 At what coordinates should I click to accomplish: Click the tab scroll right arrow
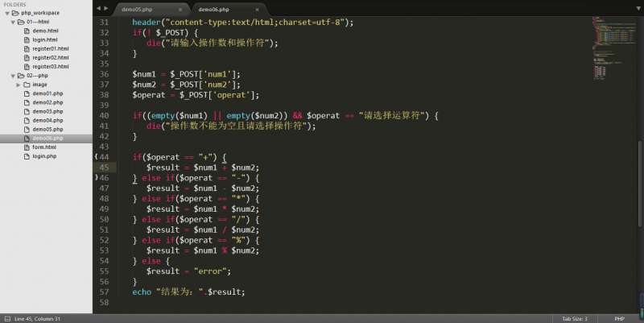click(107, 8)
